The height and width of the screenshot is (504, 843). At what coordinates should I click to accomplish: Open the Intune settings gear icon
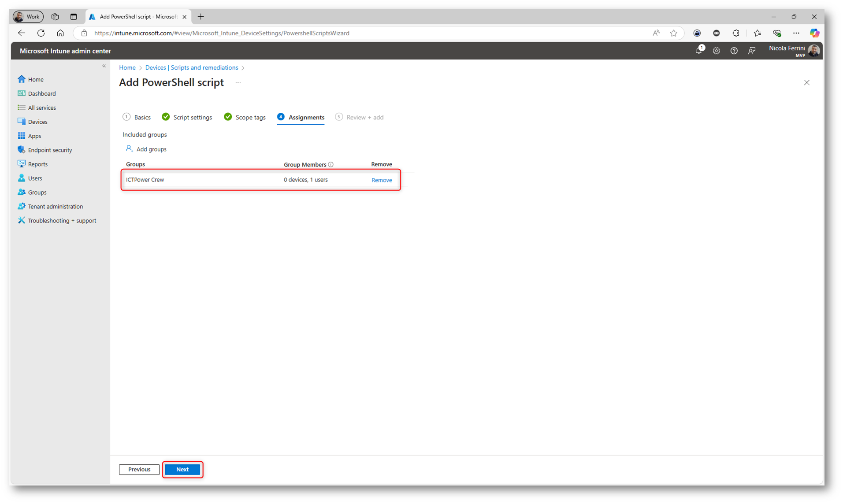tap(717, 51)
